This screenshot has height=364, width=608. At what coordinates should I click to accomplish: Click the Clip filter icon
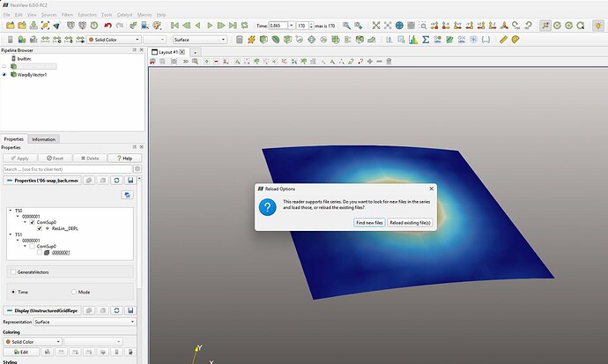[x=263, y=40]
